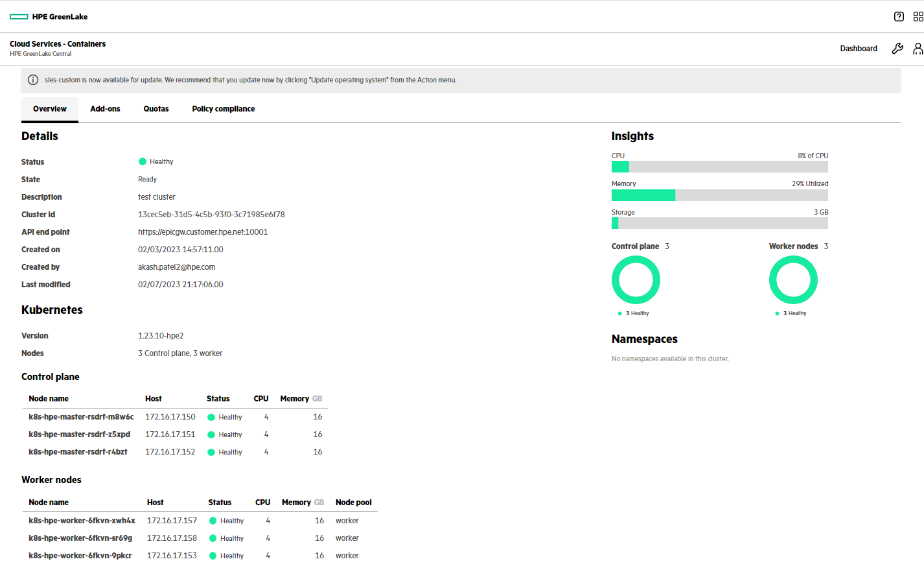Click host address 172.16.17.157

coord(172,521)
